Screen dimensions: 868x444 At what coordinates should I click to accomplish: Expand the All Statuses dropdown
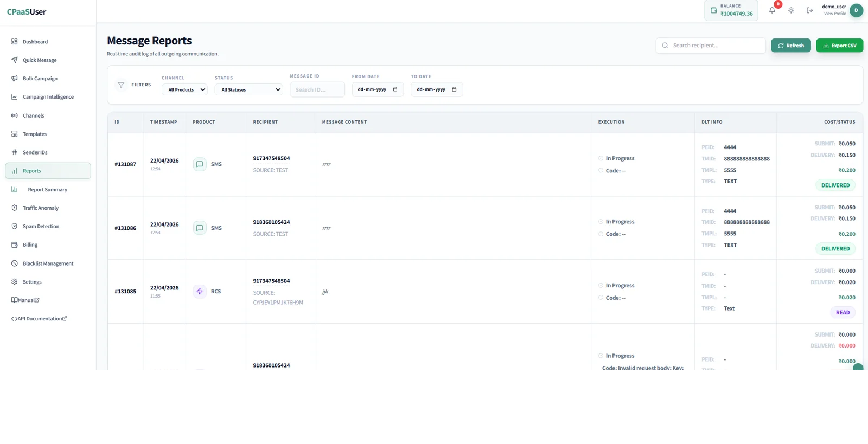click(249, 90)
